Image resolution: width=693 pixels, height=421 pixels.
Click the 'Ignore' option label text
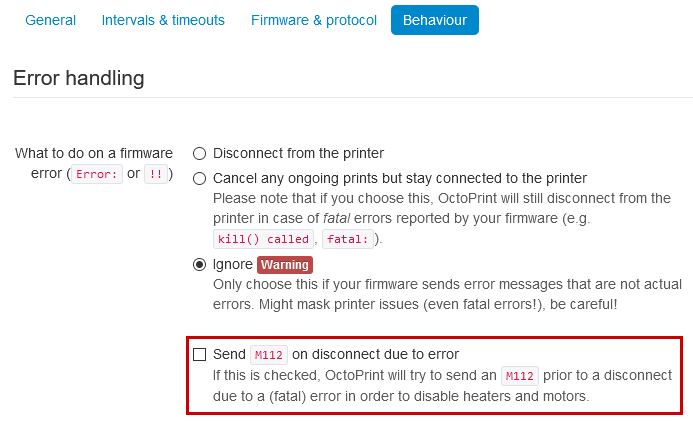(x=232, y=264)
